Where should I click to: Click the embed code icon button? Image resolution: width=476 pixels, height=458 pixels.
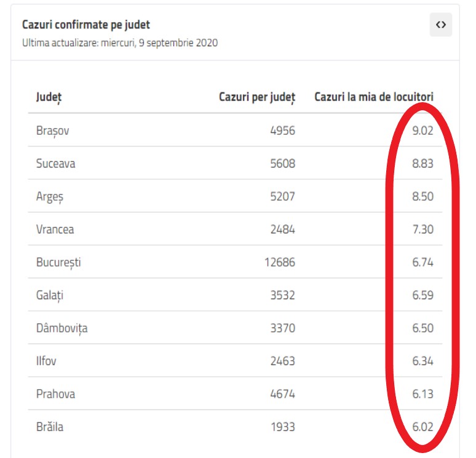point(440,25)
